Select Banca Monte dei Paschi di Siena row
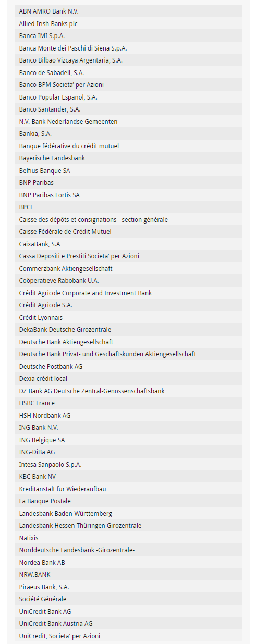The image size is (255, 644). (x=128, y=48)
